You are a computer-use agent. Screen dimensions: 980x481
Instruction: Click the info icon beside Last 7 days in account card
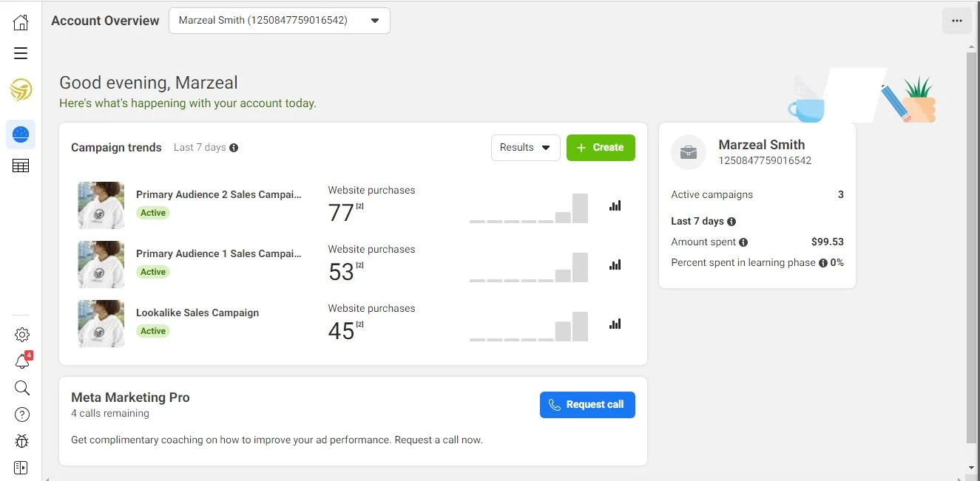coord(731,222)
